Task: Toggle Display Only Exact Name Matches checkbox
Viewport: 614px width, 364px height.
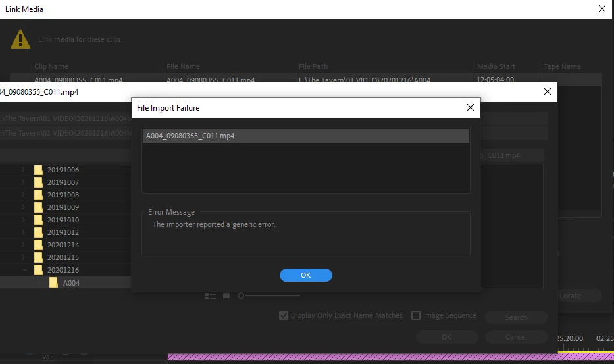Action: (284, 315)
